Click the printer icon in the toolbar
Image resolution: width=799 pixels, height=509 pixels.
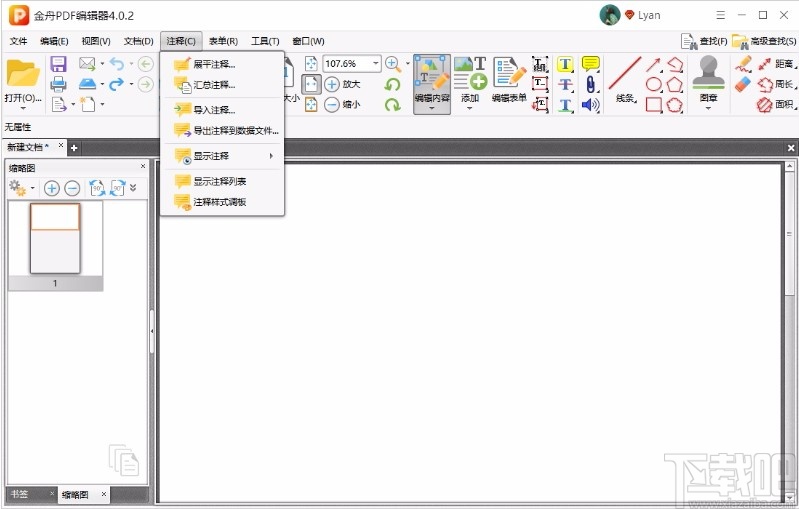tap(58, 84)
